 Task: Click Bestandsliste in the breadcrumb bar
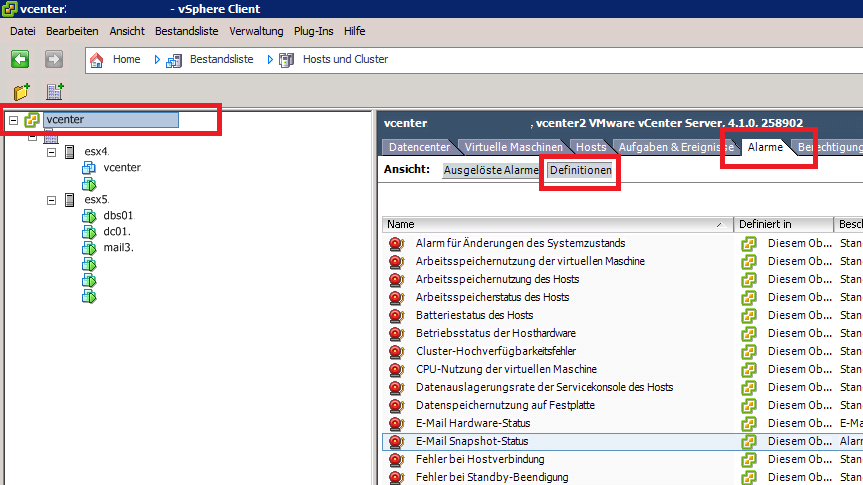click(224, 60)
